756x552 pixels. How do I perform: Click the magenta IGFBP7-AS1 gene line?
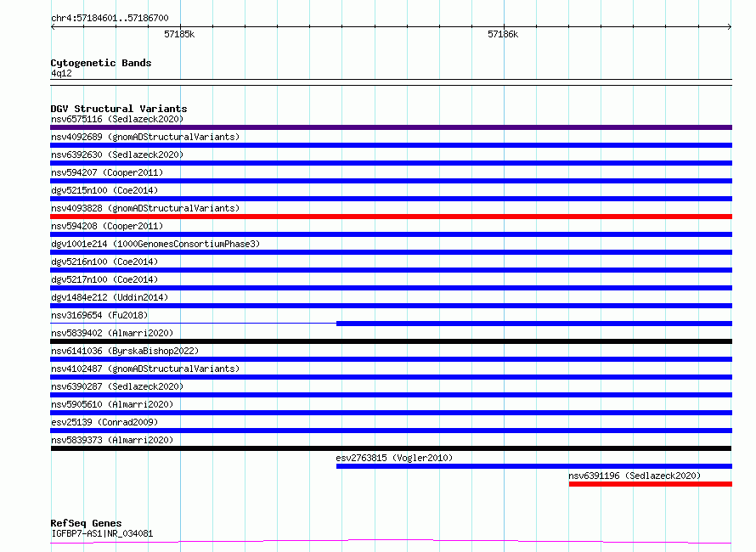coord(391,542)
